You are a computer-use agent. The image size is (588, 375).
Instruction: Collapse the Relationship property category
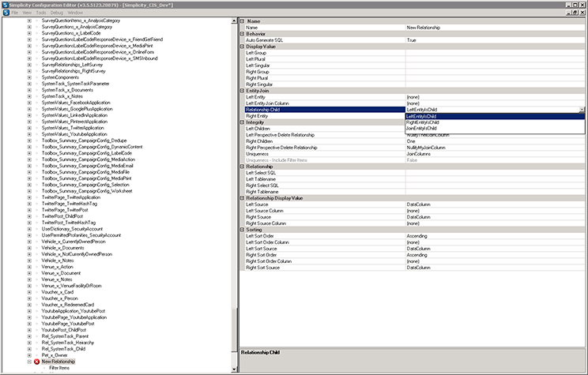pyautogui.click(x=243, y=167)
